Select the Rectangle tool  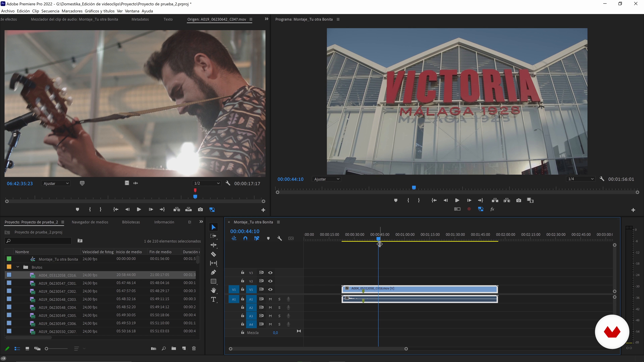pos(213,282)
